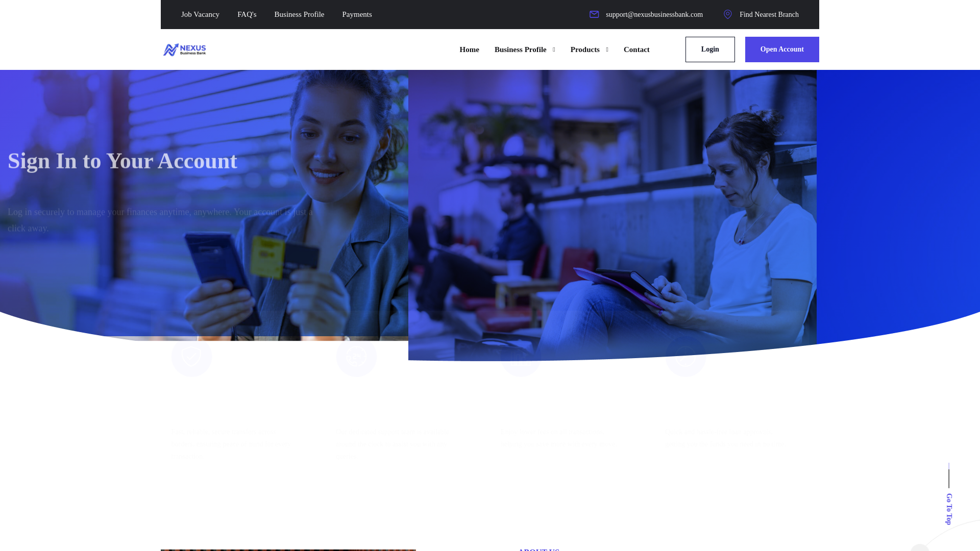980x551 pixels.
Task: Expand the Business Profile dropdown arrow
Action: click(x=554, y=50)
